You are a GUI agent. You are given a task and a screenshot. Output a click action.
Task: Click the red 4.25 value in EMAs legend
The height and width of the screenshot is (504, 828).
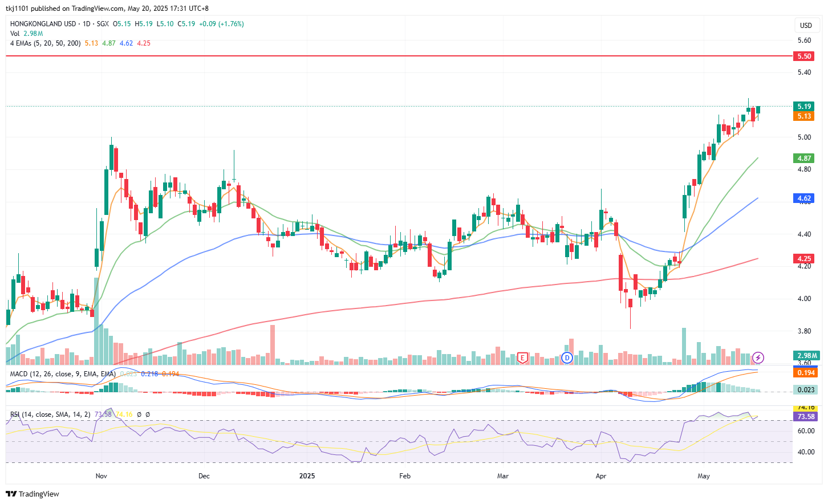coord(144,43)
